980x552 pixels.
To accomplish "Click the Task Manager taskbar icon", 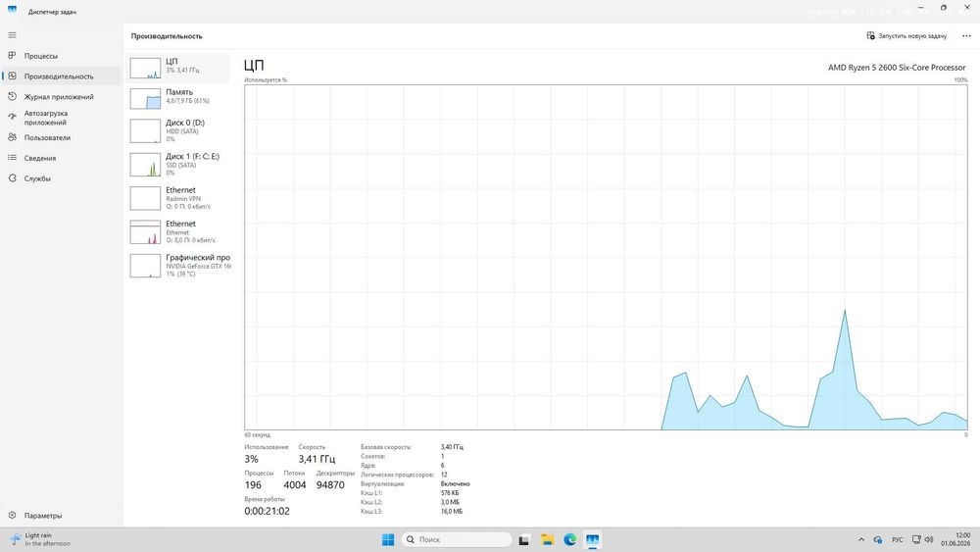I will point(593,539).
